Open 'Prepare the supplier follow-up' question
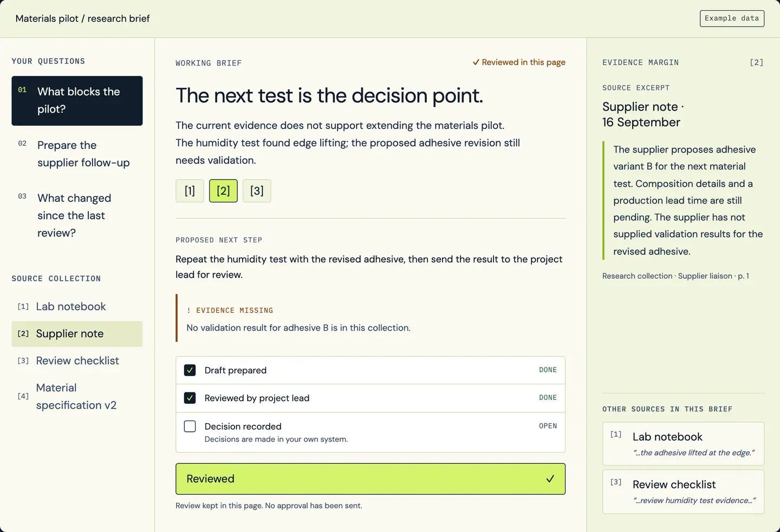This screenshot has height=532, width=780. click(x=77, y=154)
